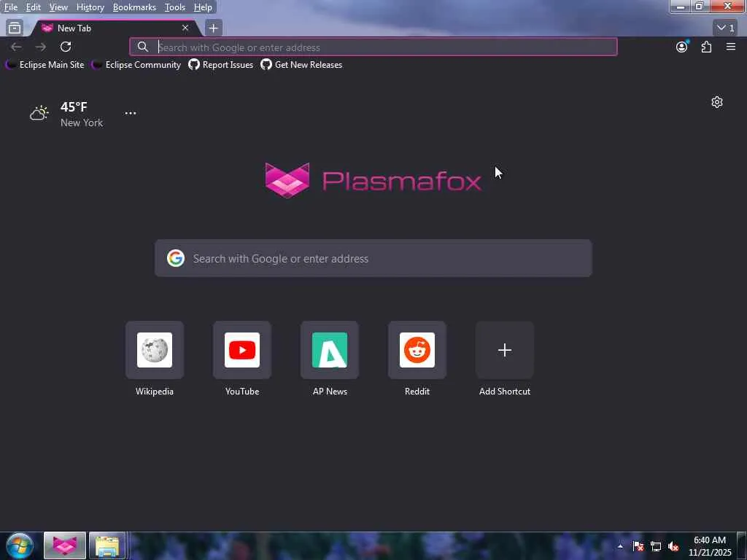The image size is (747, 560).
Task: Minimize the browser window
Action: [x=681, y=6]
